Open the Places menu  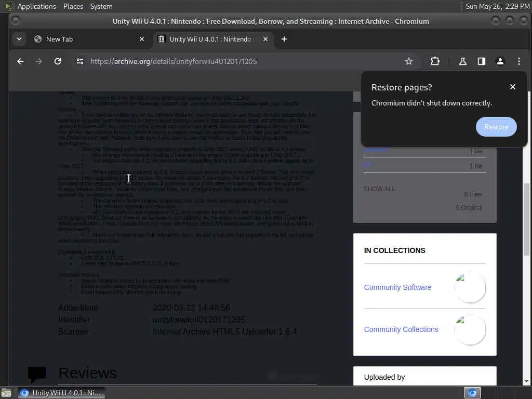[73, 6]
